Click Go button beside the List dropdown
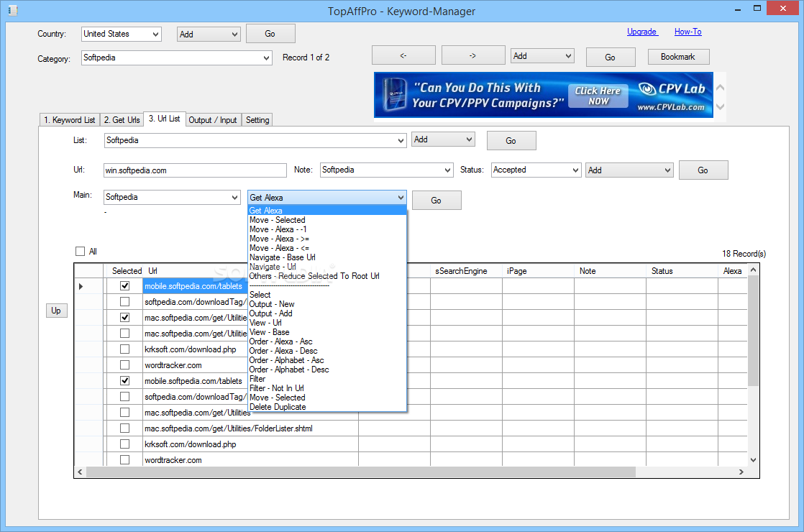 tap(511, 140)
